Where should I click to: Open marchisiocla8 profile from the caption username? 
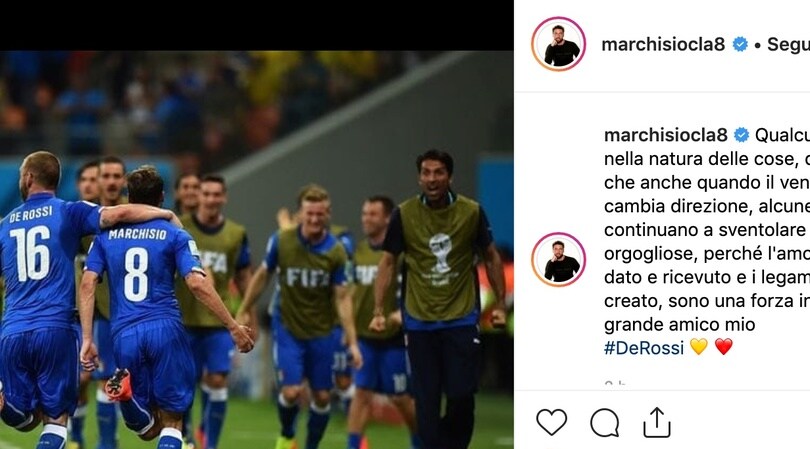pos(665,135)
